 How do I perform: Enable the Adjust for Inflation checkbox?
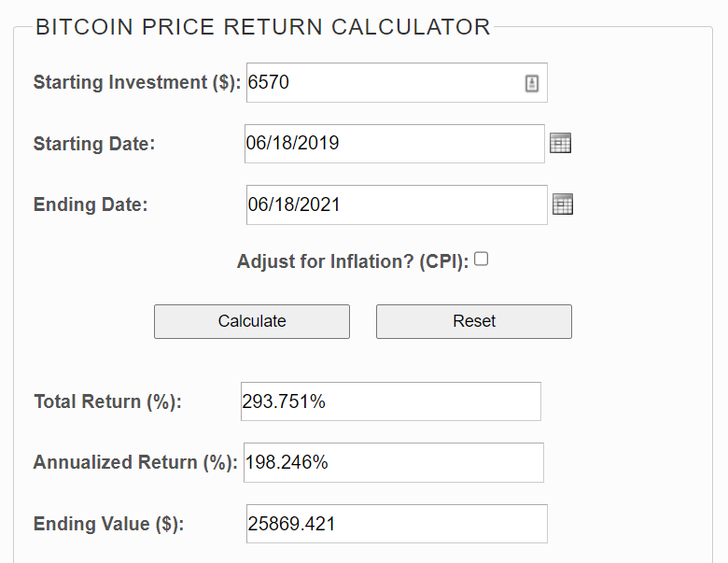point(482,259)
